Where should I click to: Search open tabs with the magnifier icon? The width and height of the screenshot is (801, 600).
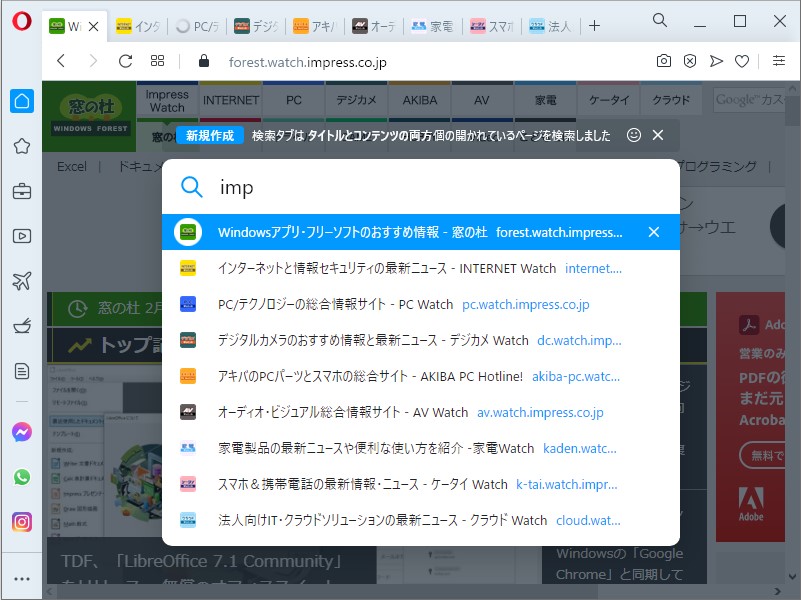(660, 19)
